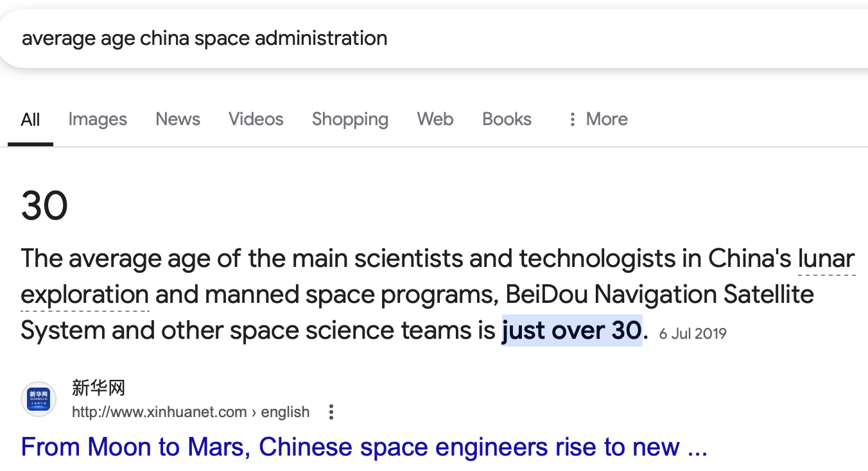868x471 pixels.
Task: Expand the More search filters menu
Action: point(598,119)
